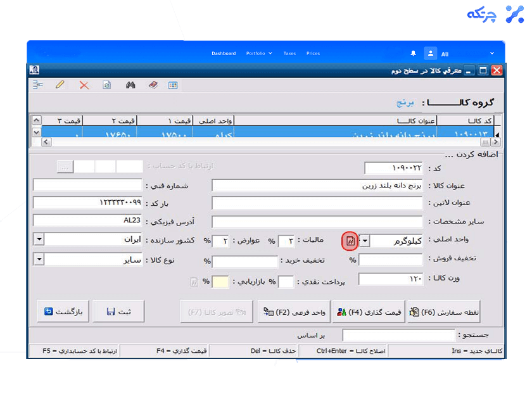Click the تصویر کالا (F7) button
This screenshot has height=399, width=532.
click(x=217, y=312)
